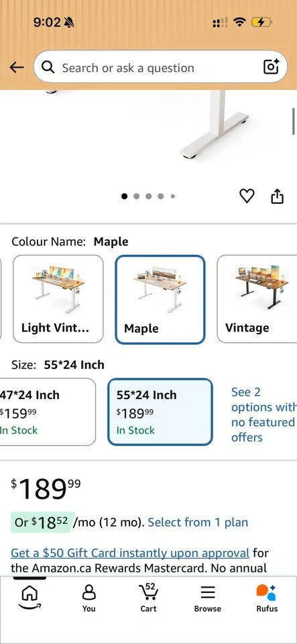Image resolution: width=297 pixels, height=644 pixels.
Task: Select Maple colour option
Action: (160, 299)
